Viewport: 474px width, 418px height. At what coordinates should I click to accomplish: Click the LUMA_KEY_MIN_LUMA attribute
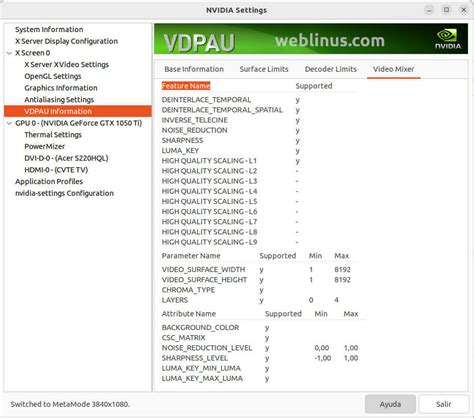coord(201,368)
